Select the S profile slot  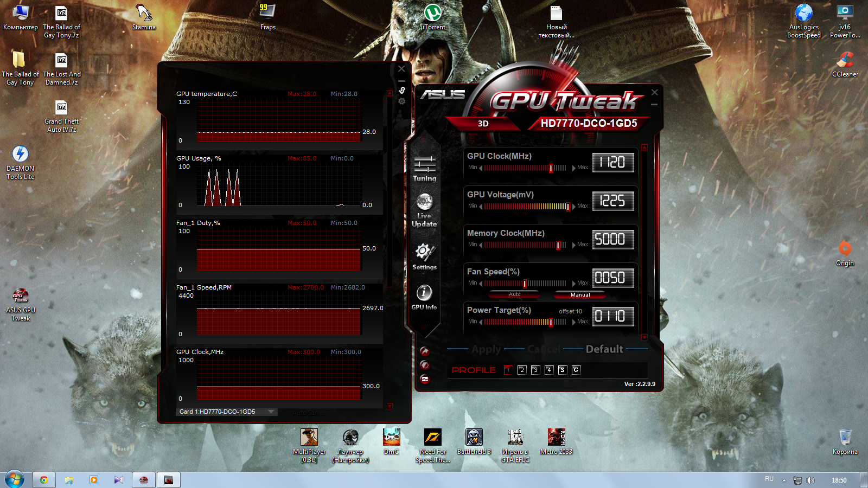pyautogui.click(x=563, y=370)
